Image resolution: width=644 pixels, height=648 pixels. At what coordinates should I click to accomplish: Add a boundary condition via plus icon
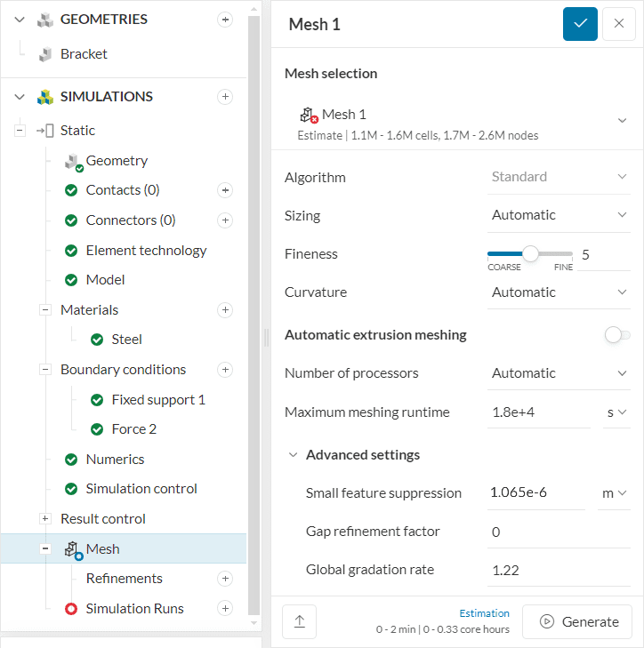[x=225, y=370]
